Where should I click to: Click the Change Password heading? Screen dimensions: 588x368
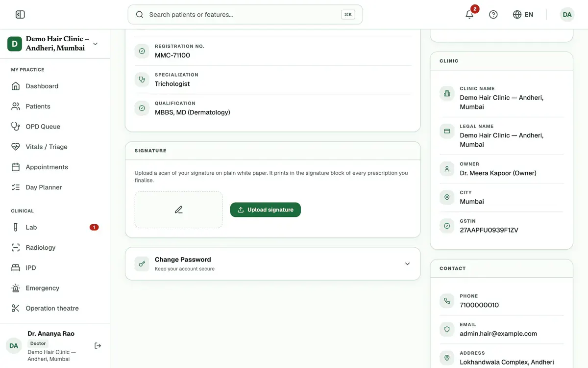pos(183,260)
